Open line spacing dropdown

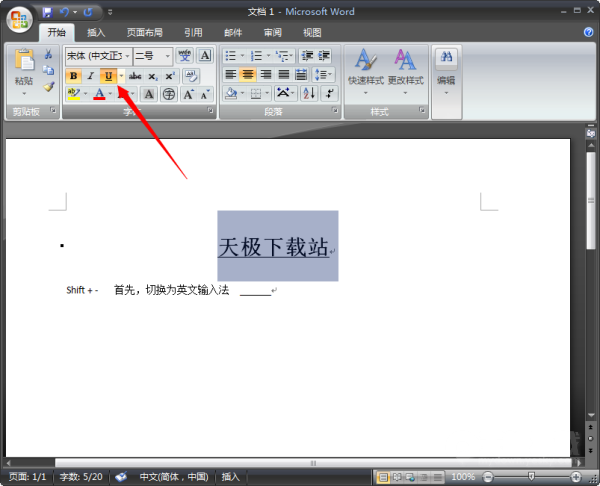tap(324, 74)
